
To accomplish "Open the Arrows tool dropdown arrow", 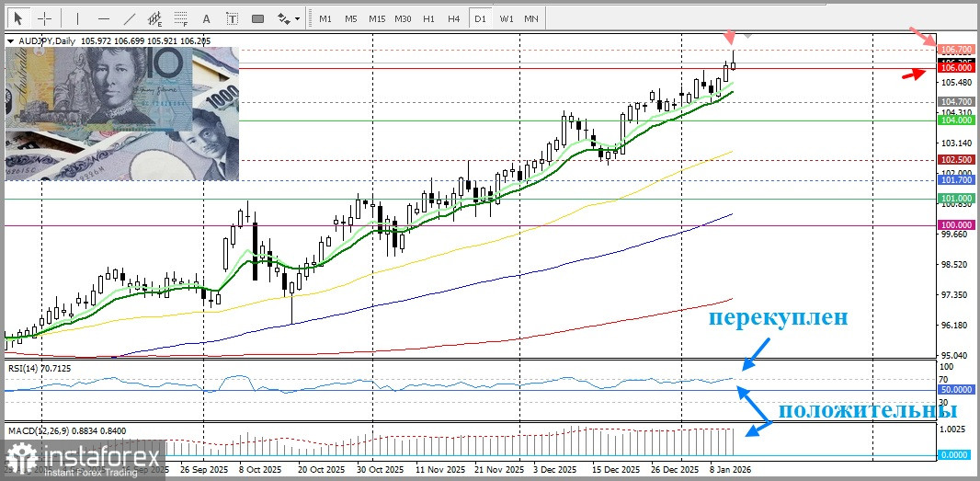I will [x=298, y=18].
